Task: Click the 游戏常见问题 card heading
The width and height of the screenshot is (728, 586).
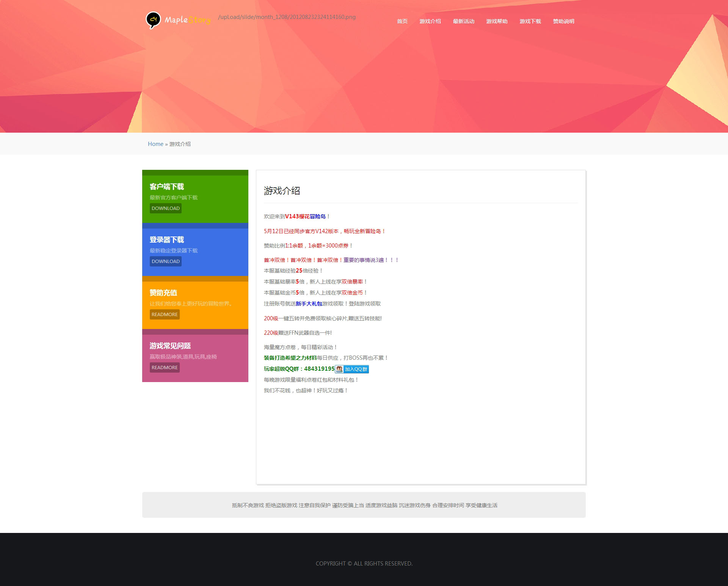Action: 170,346
